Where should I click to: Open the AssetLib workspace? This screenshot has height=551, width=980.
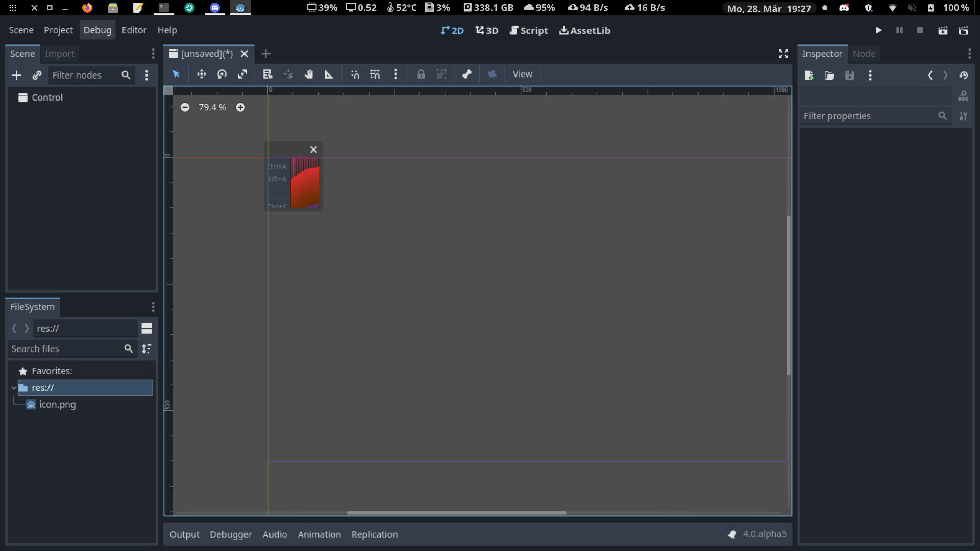(584, 30)
